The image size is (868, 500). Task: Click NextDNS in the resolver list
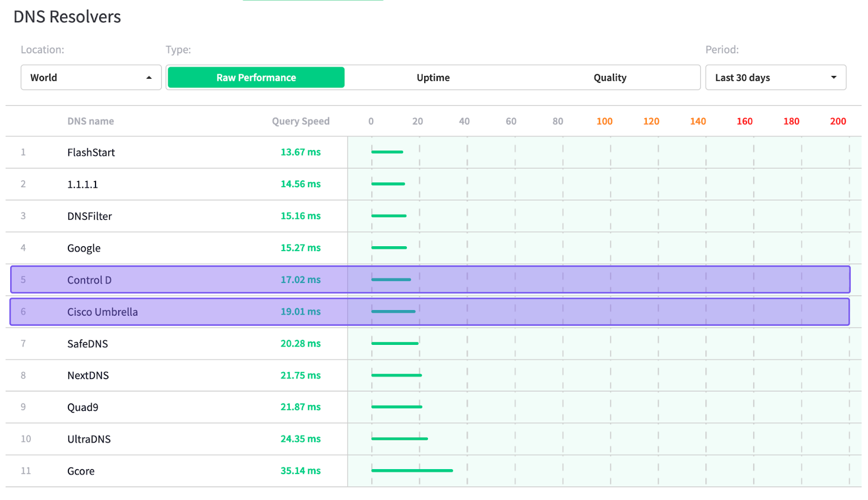click(x=88, y=375)
